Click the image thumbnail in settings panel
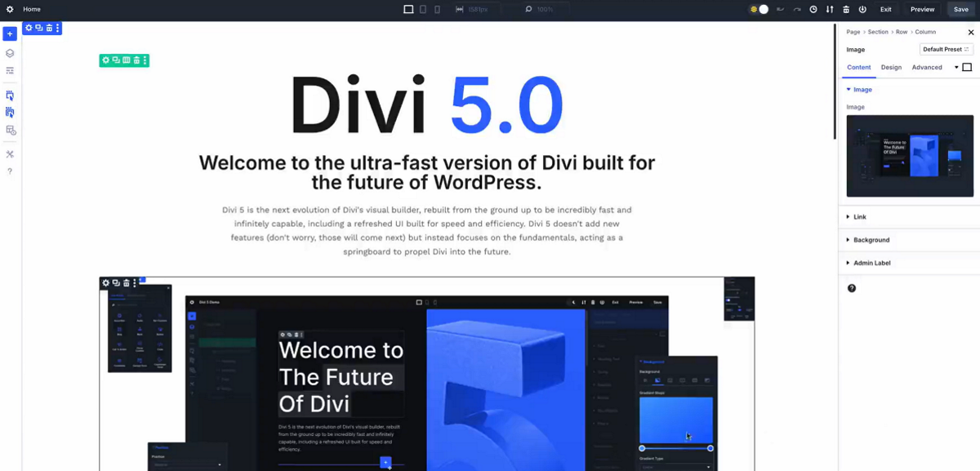The width and height of the screenshot is (980, 471). click(x=910, y=156)
